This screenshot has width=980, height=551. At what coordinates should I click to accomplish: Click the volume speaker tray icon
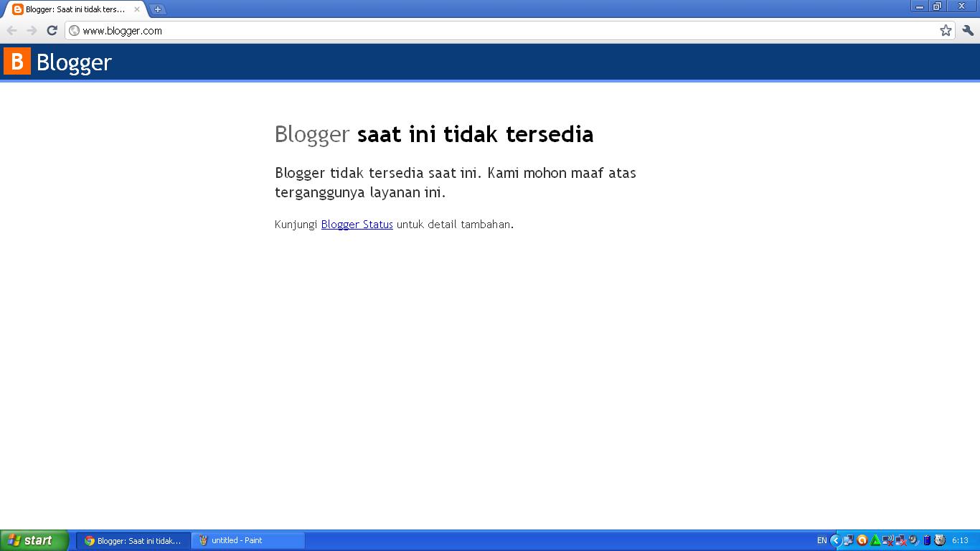tap(914, 540)
